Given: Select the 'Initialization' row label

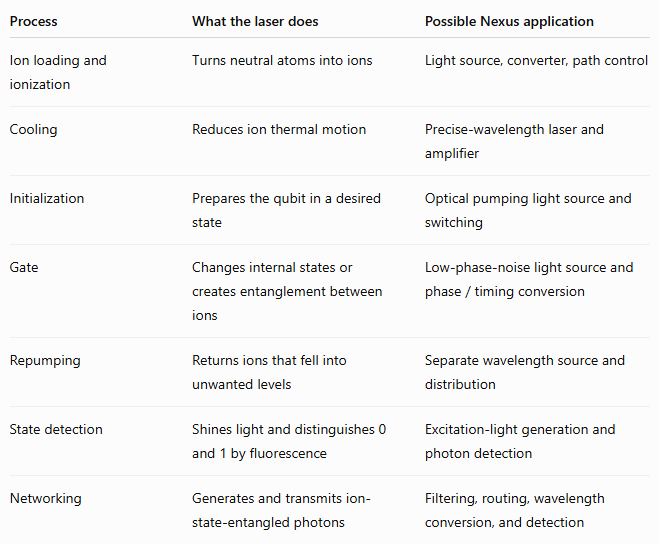Looking at the screenshot, I should point(47,198).
